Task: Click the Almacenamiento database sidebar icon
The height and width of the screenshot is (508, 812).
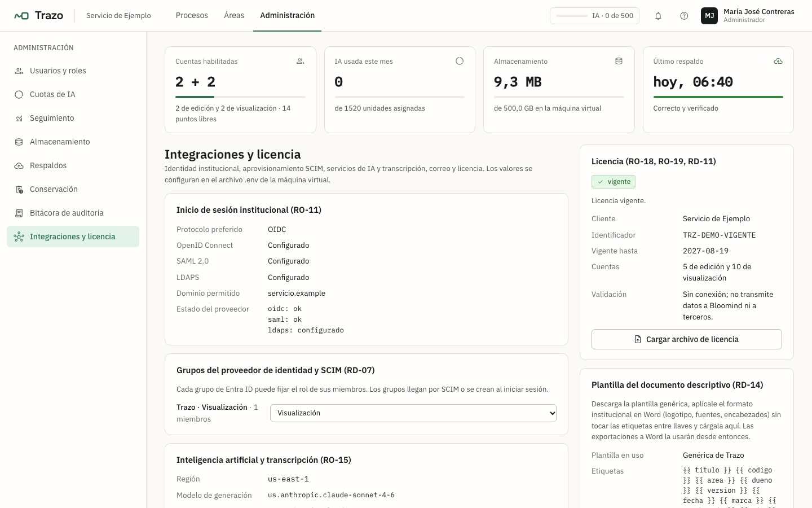Action: (19, 142)
